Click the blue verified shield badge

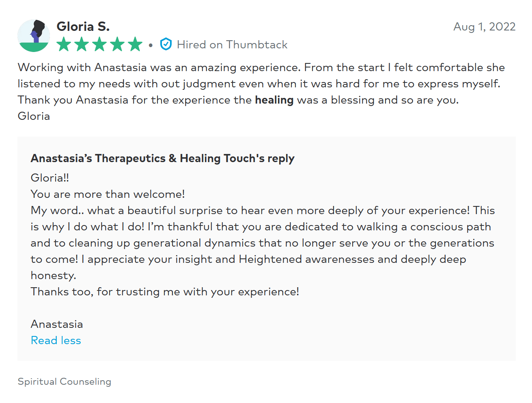click(166, 44)
